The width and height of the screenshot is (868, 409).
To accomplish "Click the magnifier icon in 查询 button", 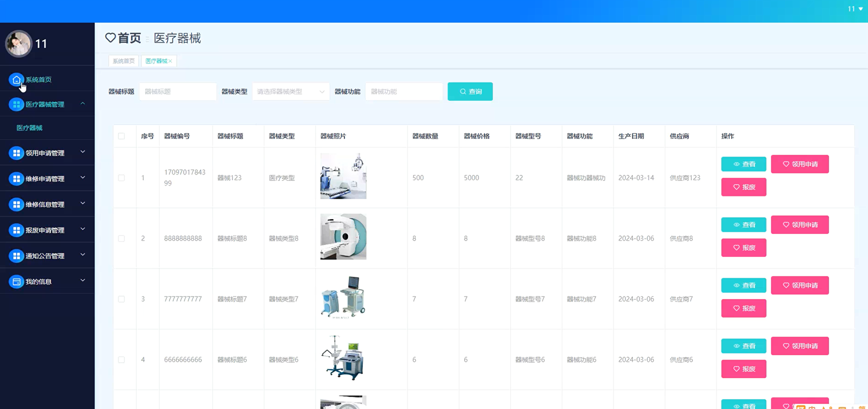I will tap(463, 92).
